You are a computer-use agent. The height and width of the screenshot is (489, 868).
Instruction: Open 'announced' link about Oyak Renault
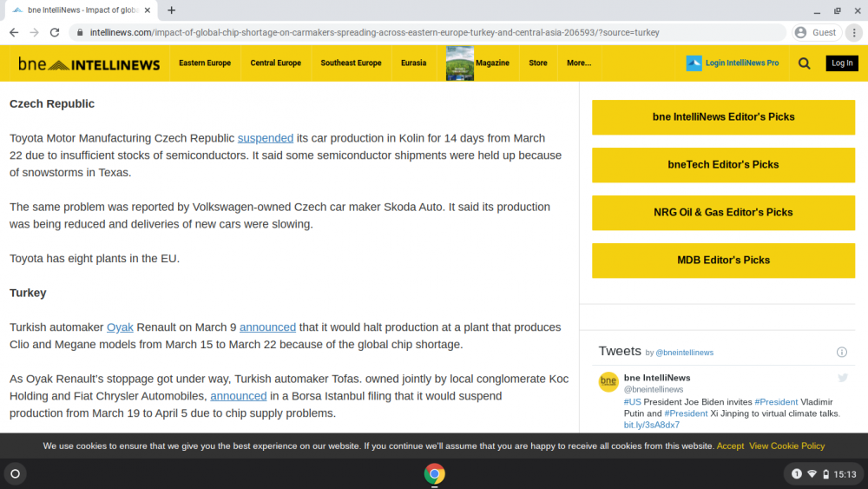coord(267,327)
